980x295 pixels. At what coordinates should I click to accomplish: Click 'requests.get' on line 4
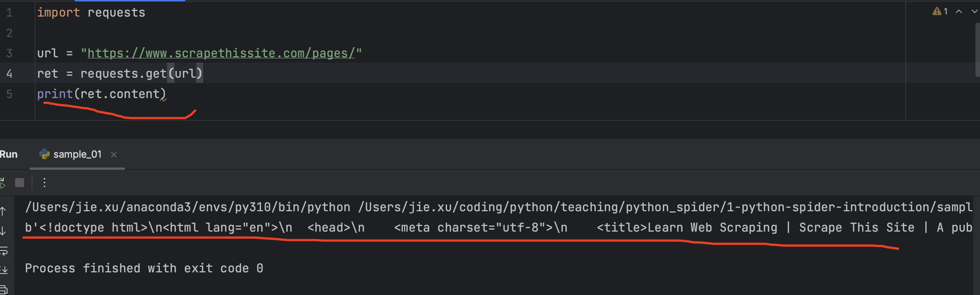pos(124,73)
